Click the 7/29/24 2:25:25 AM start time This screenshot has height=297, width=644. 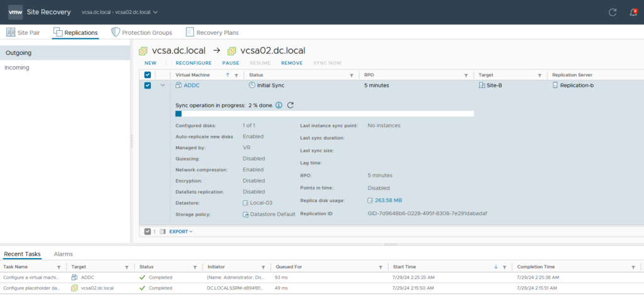pos(414,277)
